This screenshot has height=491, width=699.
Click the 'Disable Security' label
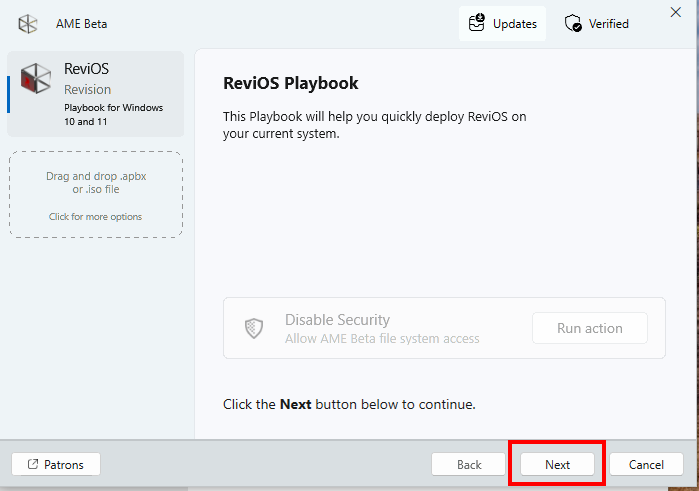337,320
